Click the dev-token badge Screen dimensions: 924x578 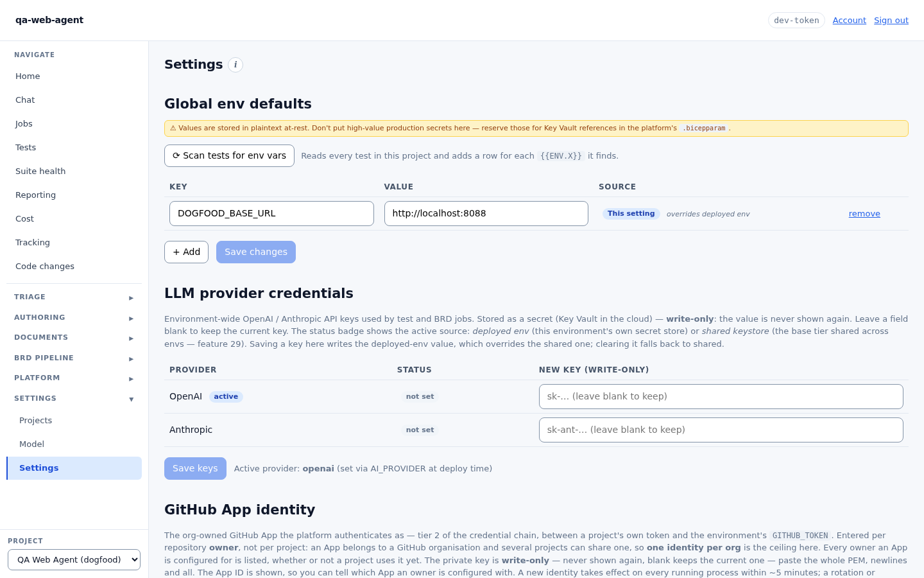[796, 21]
